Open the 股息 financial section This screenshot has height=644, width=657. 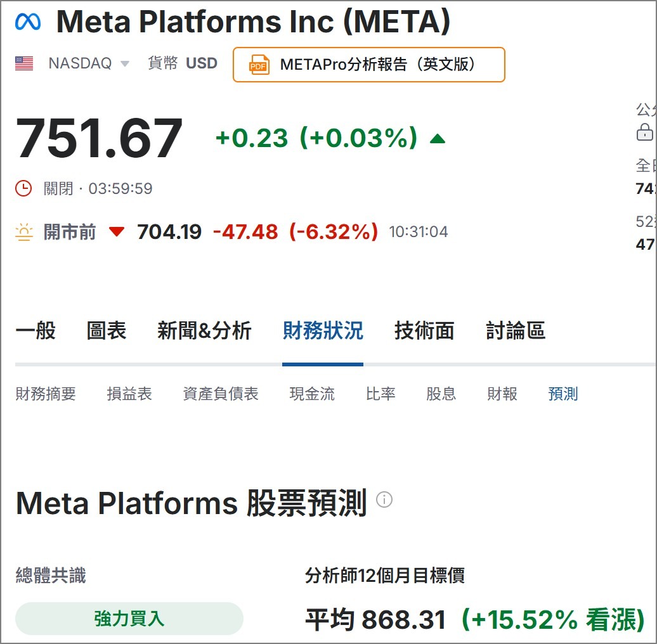point(441,394)
